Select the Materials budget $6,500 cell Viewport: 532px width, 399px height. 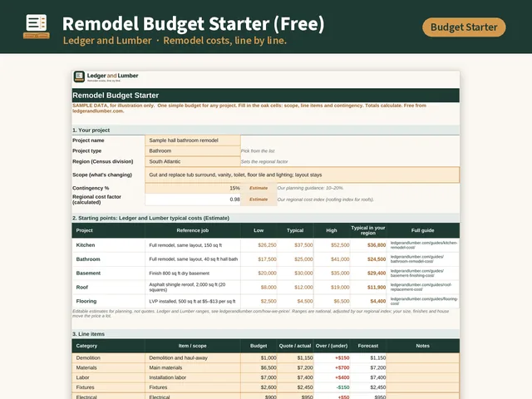(259, 367)
